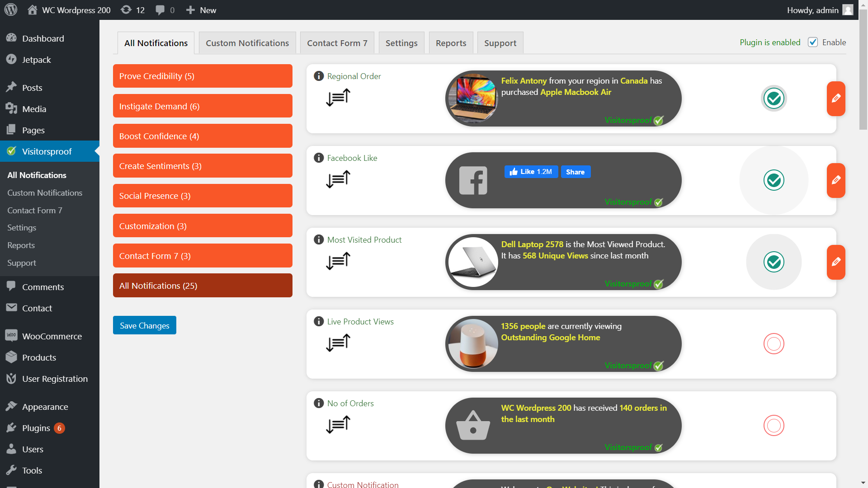Viewport: 868px width, 488px height.
Task: Edit the Regional Order notification
Action: 836,99
